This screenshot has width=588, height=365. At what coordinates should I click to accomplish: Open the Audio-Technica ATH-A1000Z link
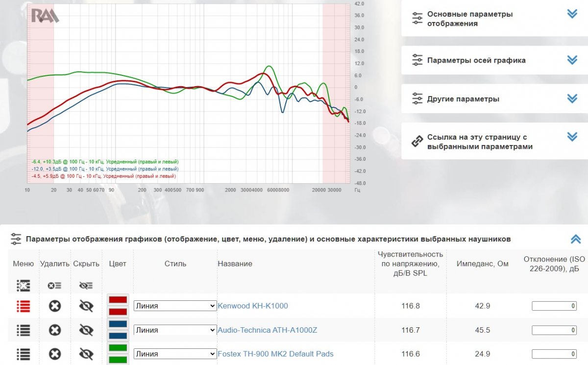pyautogui.click(x=268, y=330)
